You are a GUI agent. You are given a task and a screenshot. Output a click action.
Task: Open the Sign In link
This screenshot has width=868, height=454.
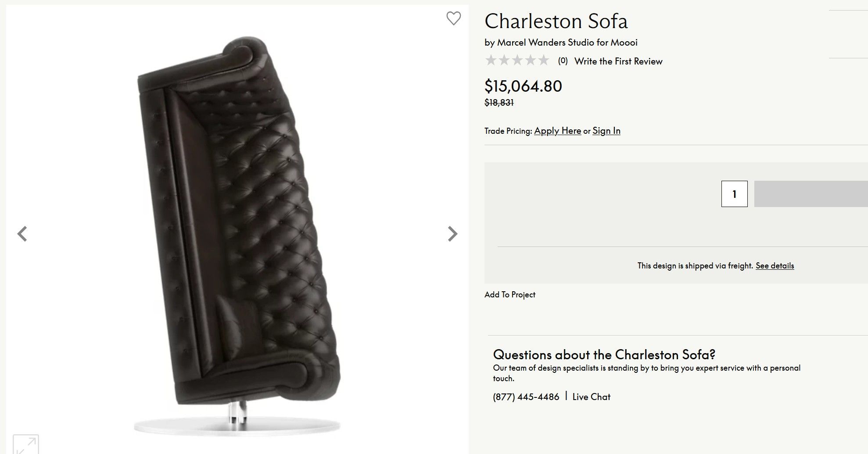606,131
